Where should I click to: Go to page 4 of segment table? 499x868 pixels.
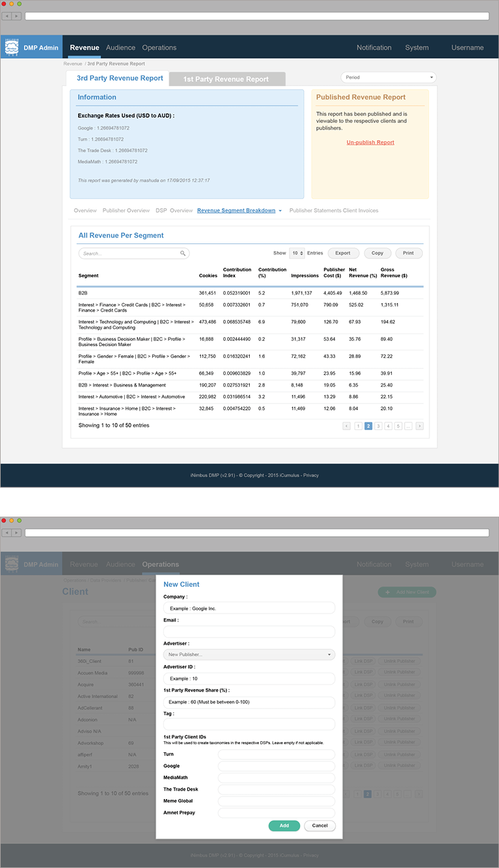pyautogui.click(x=388, y=426)
